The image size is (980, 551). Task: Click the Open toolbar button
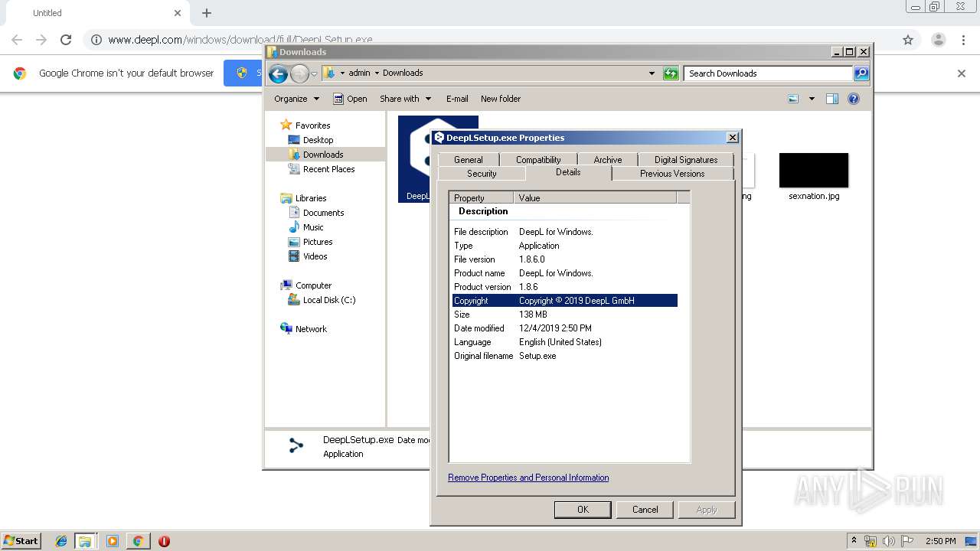[350, 99]
